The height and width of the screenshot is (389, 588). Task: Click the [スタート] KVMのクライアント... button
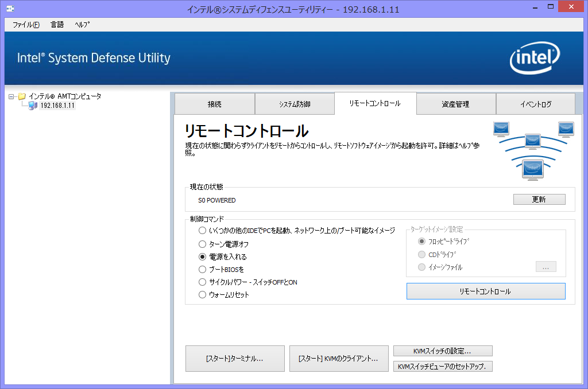(x=339, y=359)
